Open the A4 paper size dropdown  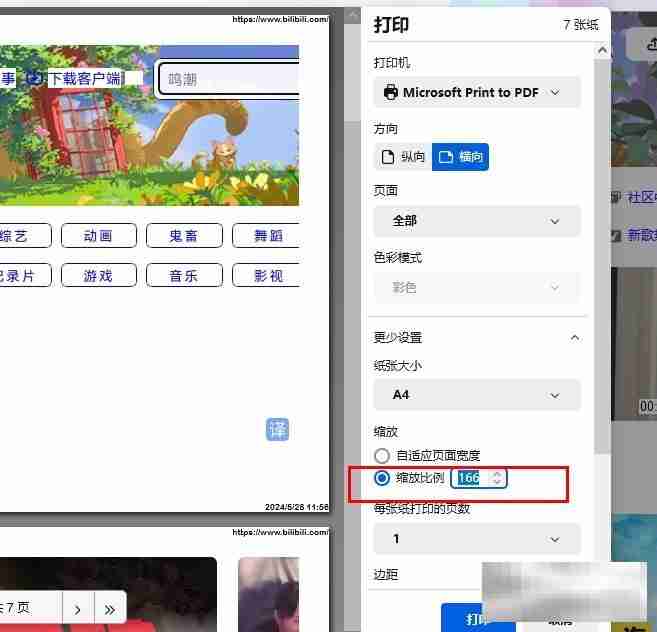coord(476,395)
